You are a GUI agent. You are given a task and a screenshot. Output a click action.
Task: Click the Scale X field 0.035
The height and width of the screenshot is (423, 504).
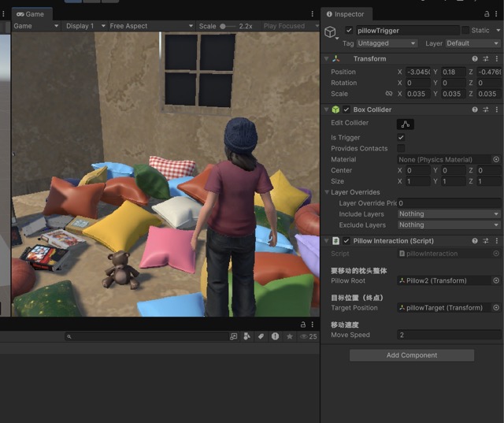(x=418, y=94)
